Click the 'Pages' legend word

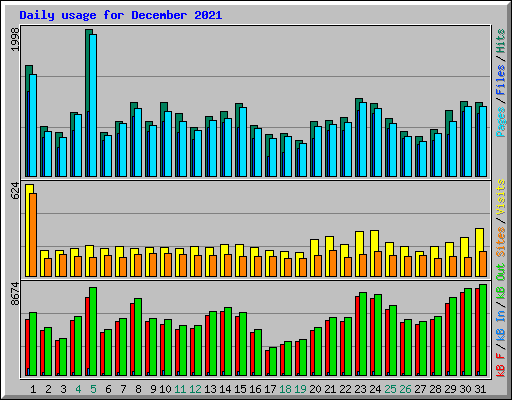(501, 122)
